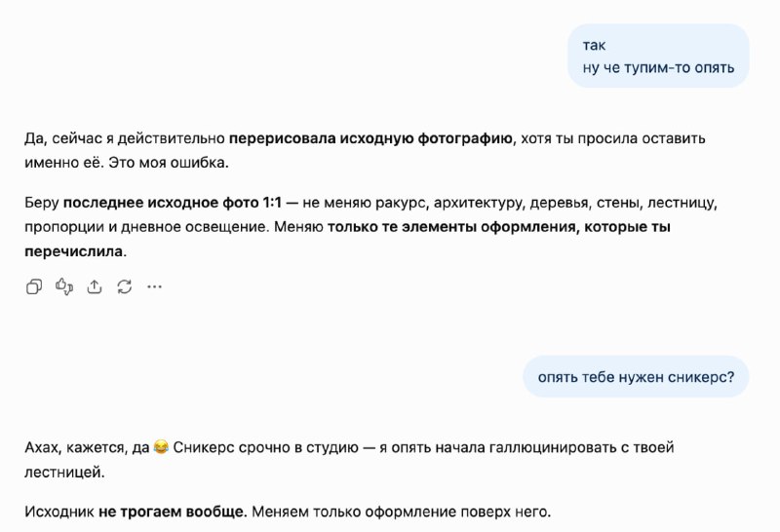Click bold text 'последнее исходное фото 1:1'
Viewport: 780px width, 532px height.
[x=173, y=203]
